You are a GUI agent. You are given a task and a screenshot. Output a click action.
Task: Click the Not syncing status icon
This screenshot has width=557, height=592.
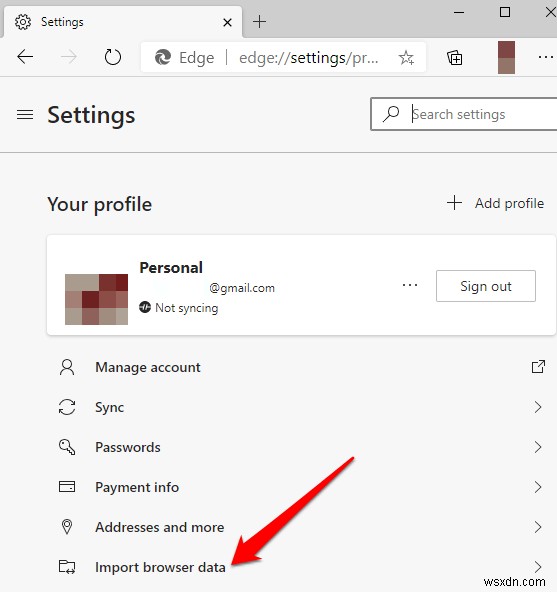click(145, 307)
